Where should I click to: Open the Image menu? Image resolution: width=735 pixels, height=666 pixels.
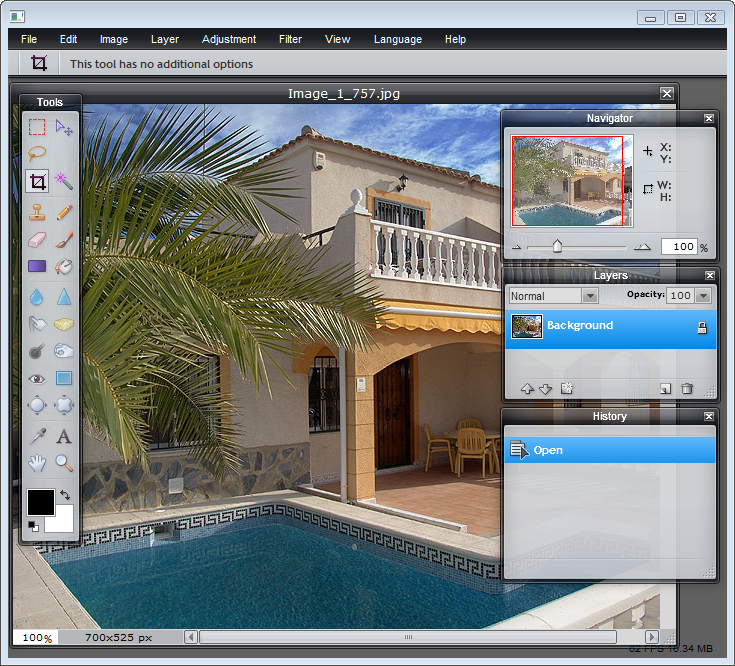click(114, 39)
